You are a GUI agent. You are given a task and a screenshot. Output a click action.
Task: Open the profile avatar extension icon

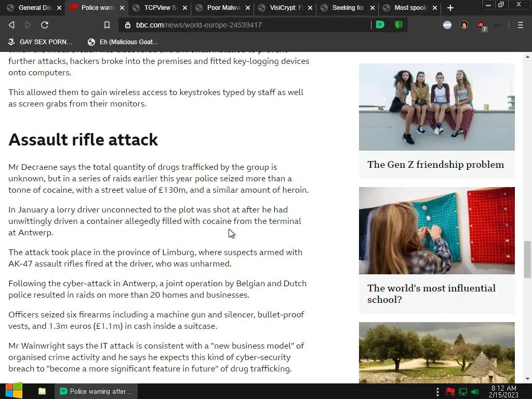point(464,25)
